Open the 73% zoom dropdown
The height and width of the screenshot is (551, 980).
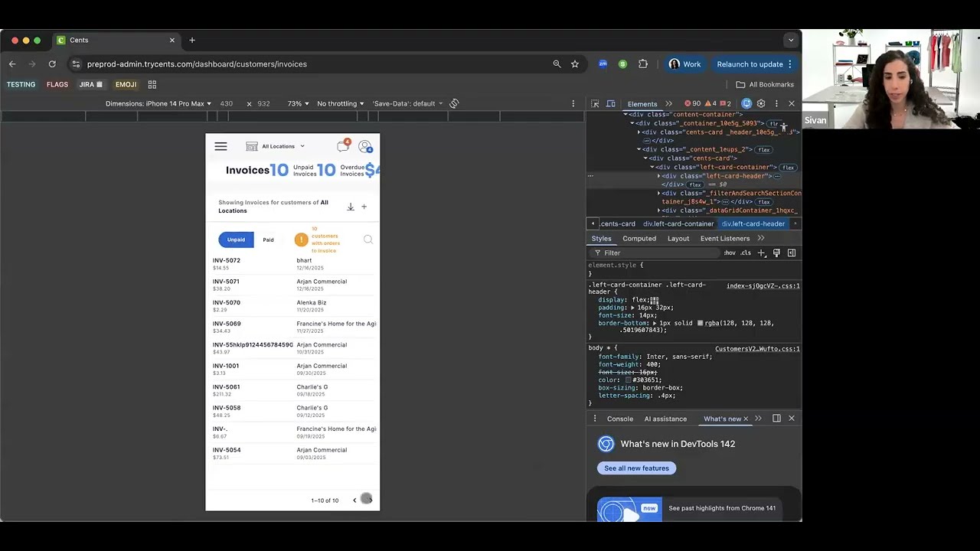point(298,103)
